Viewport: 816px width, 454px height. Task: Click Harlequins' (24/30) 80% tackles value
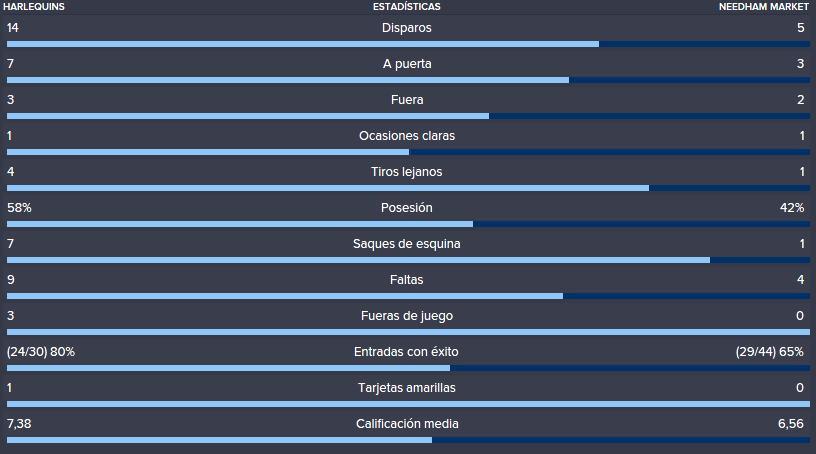tap(41, 352)
